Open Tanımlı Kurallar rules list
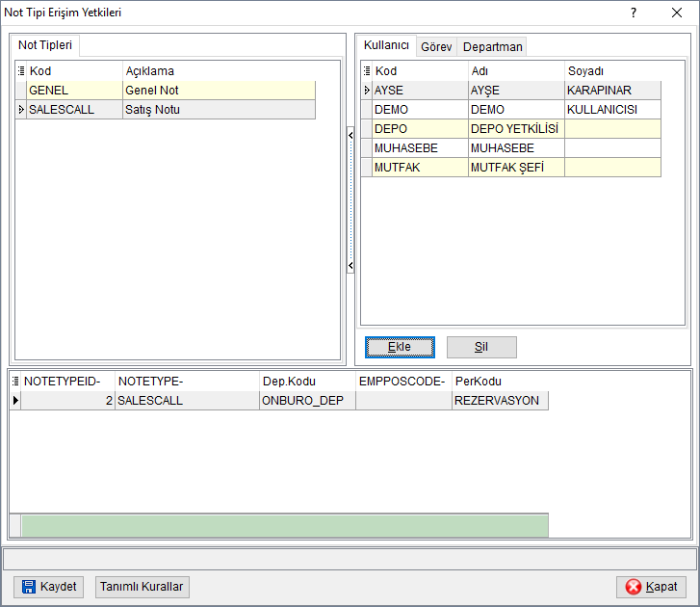 pyautogui.click(x=142, y=587)
